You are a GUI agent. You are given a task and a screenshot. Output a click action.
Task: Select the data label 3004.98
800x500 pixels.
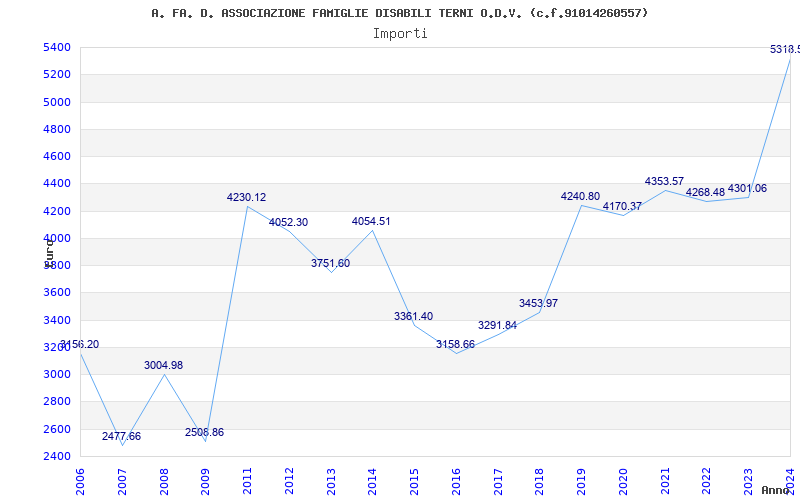tap(163, 365)
